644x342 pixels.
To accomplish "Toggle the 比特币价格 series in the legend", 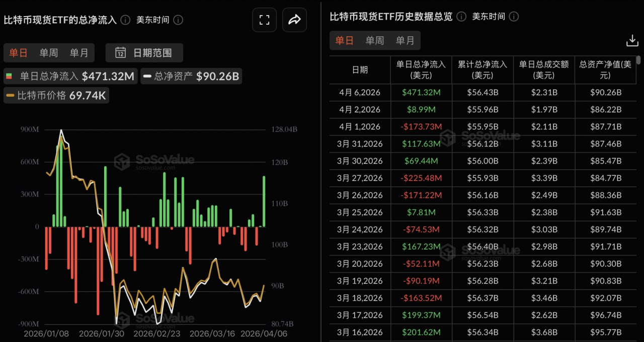I will pyautogui.click(x=56, y=95).
